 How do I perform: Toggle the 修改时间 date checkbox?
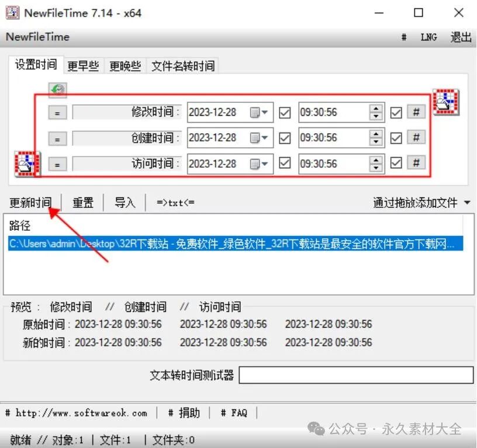pyautogui.click(x=285, y=113)
